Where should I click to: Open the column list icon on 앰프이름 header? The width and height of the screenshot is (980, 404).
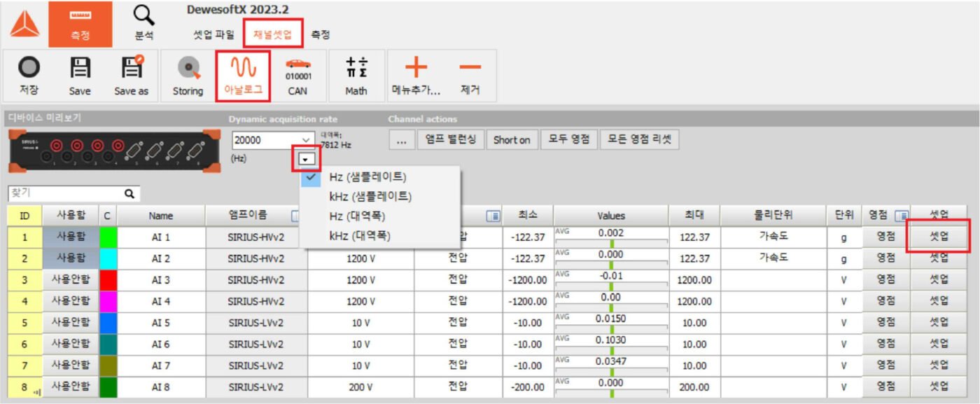click(x=297, y=216)
